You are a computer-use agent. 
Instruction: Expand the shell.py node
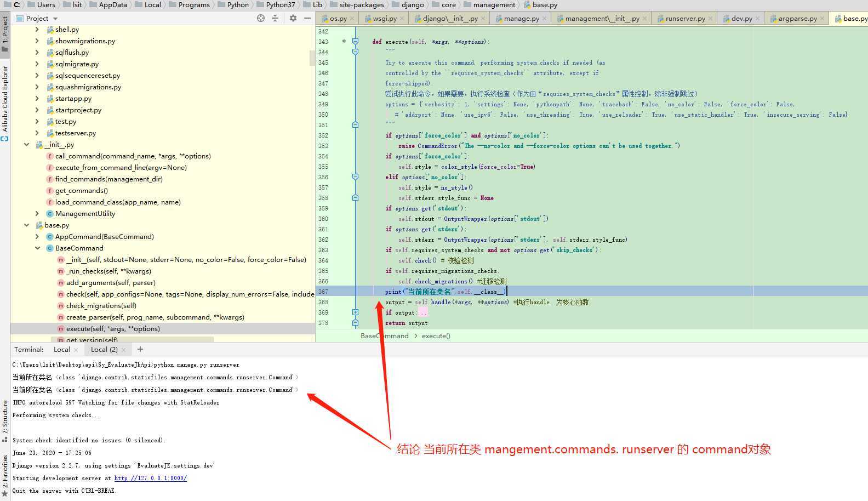[x=37, y=30]
